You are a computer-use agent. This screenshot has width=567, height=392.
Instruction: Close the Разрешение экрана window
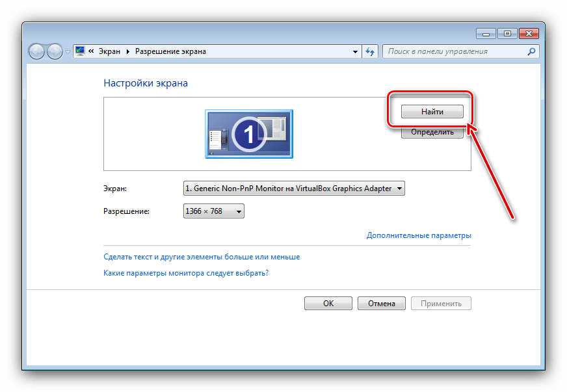tap(529, 34)
